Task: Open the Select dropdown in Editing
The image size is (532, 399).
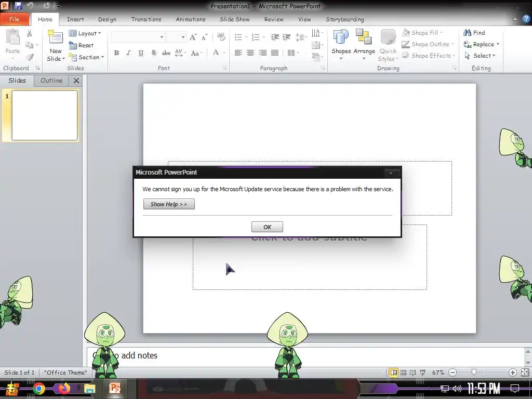Action: (480, 56)
